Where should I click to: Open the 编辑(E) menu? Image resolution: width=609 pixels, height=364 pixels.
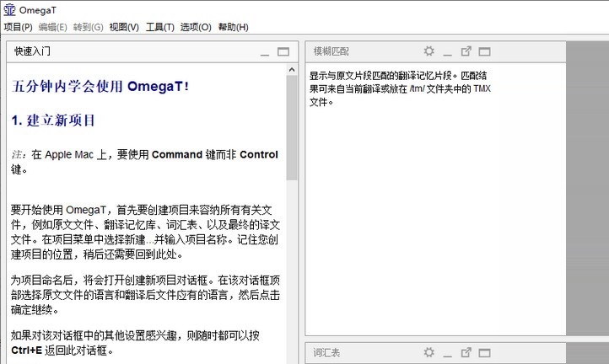pos(53,27)
